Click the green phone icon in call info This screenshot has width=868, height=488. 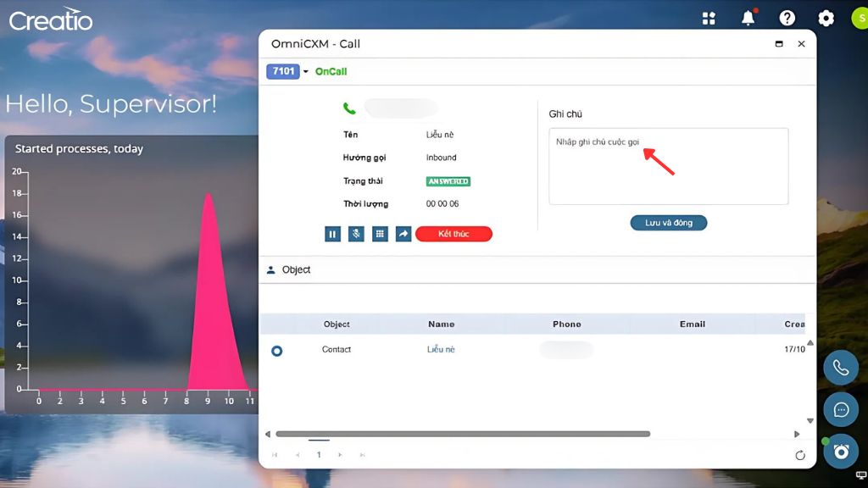tap(349, 108)
